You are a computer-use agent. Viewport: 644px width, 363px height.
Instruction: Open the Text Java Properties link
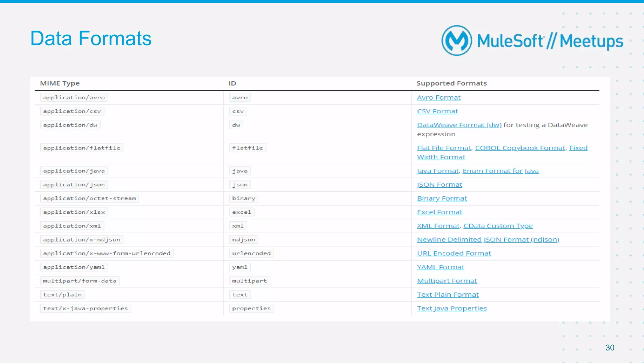(452, 309)
